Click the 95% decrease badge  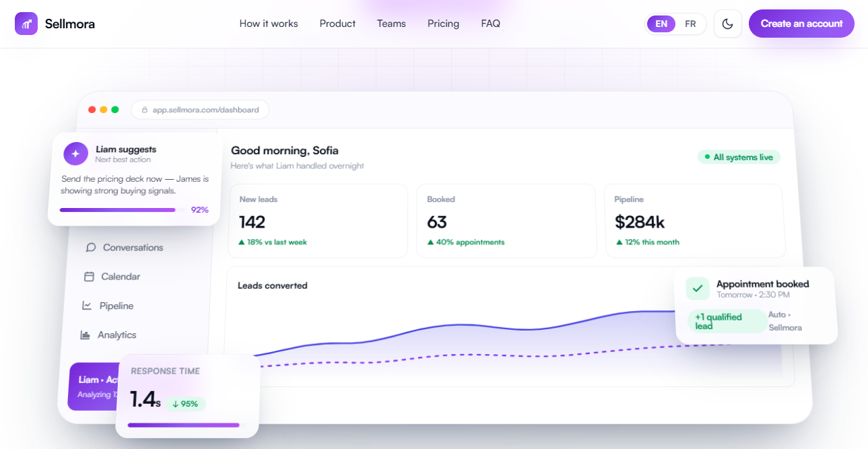tap(185, 404)
